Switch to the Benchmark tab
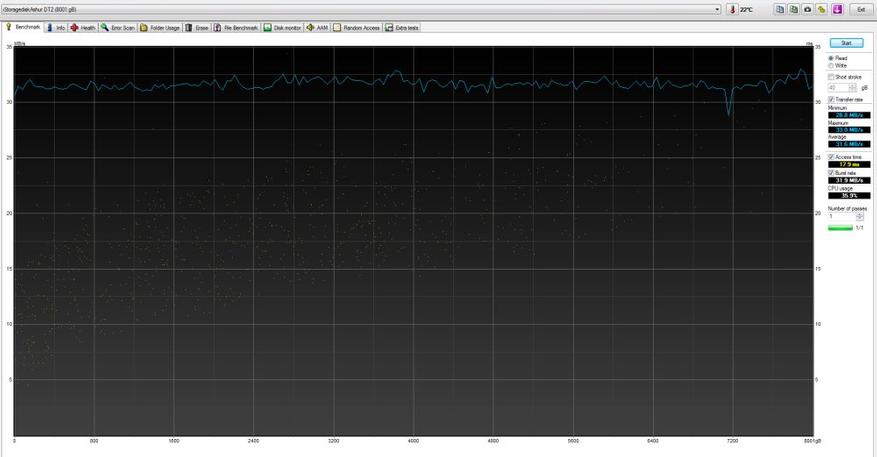 coord(23,27)
